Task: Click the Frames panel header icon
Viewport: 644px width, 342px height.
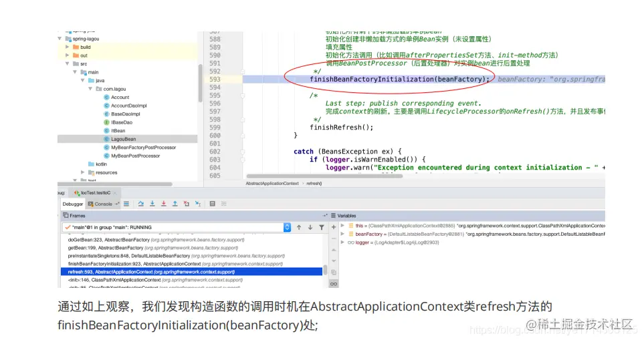Action: click(x=66, y=215)
